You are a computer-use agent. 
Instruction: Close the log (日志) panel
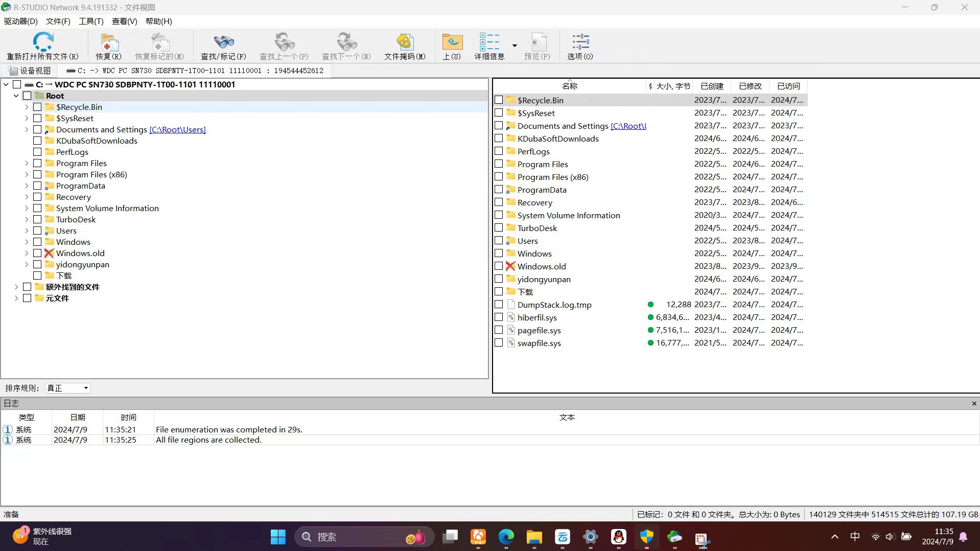974,403
